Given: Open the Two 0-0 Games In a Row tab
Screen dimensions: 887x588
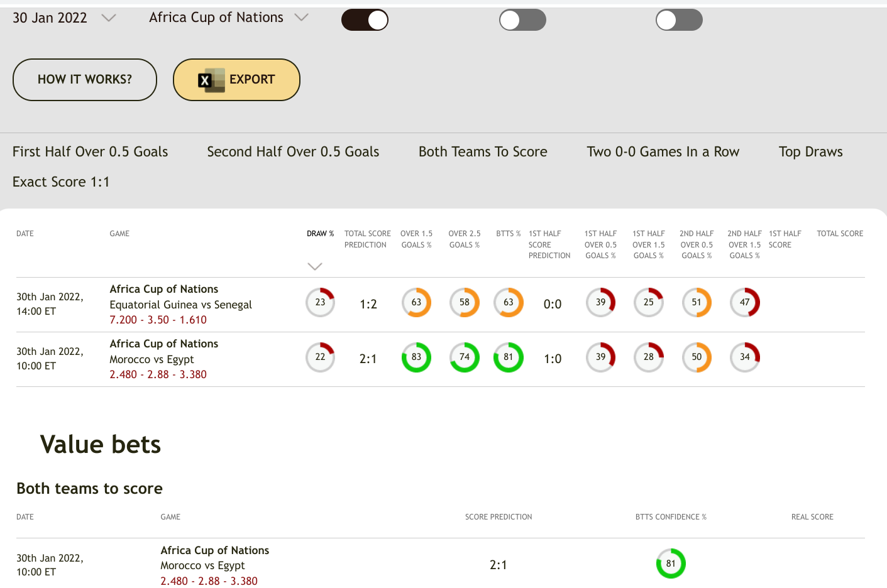Looking at the screenshot, I should click(x=663, y=151).
